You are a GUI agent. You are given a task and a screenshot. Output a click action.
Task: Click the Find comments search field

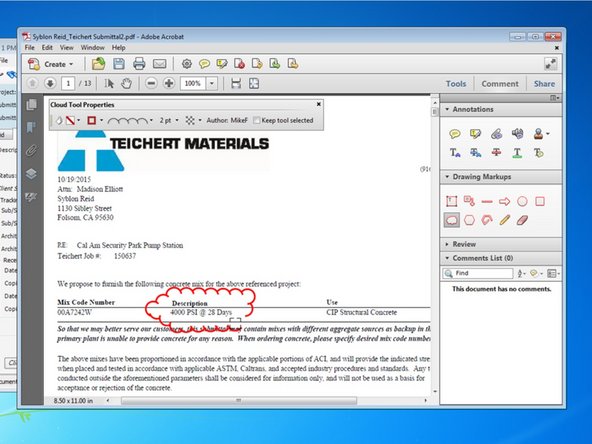point(478,273)
